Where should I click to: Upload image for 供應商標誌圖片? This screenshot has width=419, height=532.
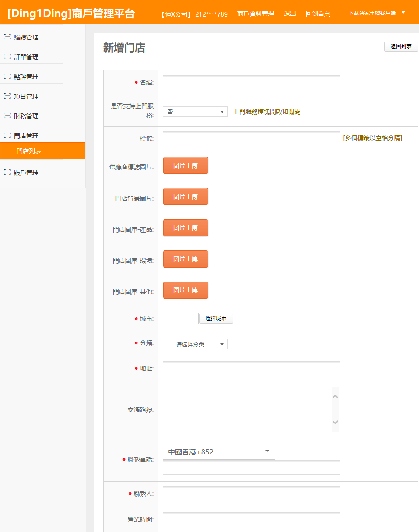185,166
